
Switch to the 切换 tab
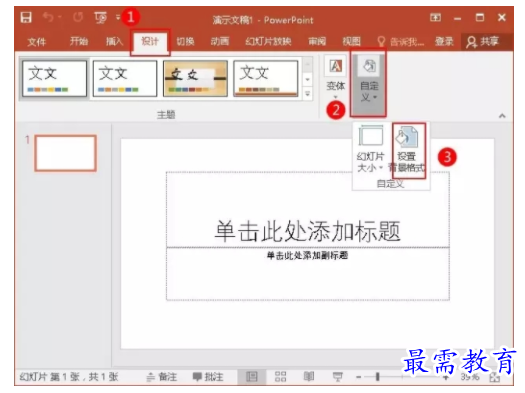click(185, 41)
